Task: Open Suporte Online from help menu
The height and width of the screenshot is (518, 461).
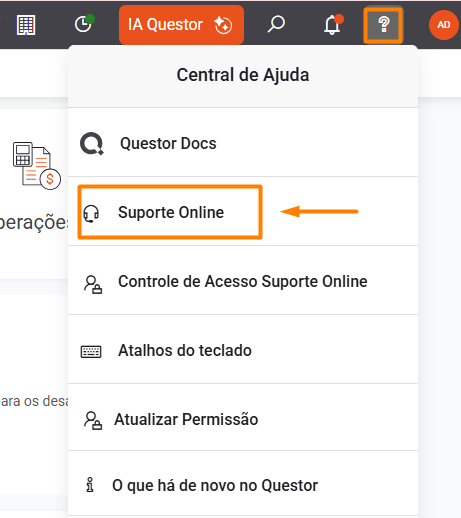Action: (x=243, y=212)
